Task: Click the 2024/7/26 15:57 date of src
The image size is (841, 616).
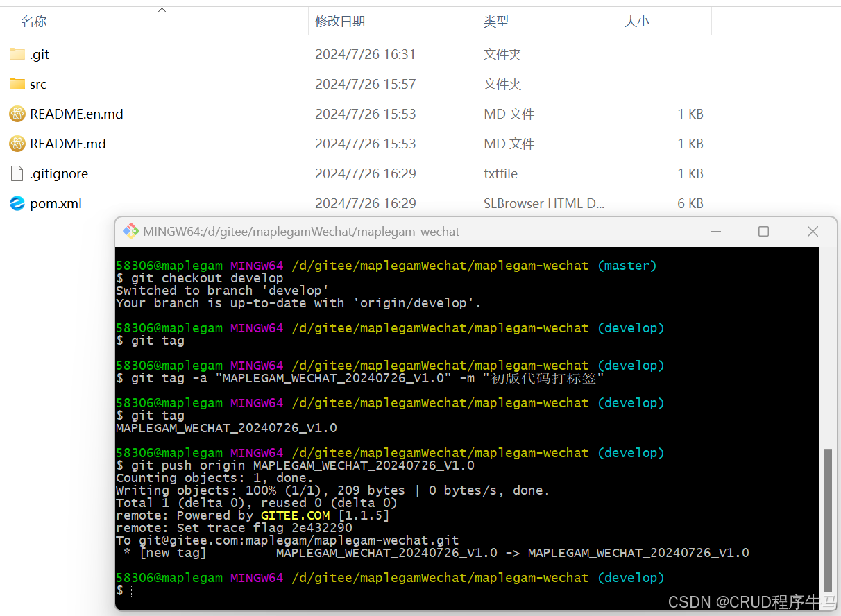Action: [x=366, y=84]
